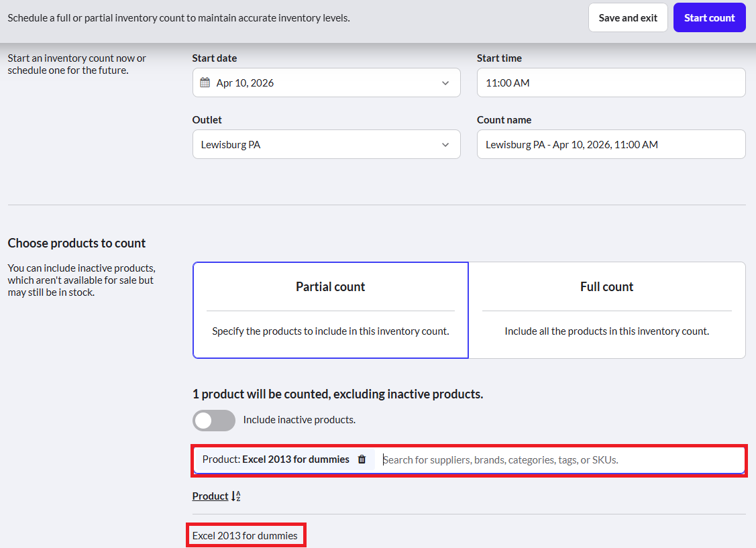Viewport: 756px width, 548px height.
Task: Edit the Count name field
Action: [x=611, y=144]
